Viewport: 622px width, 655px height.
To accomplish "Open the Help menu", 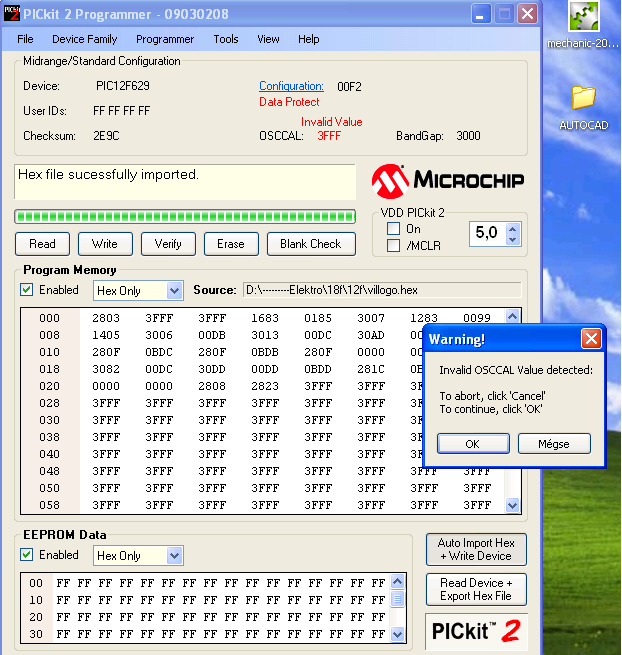I will click(309, 39).
